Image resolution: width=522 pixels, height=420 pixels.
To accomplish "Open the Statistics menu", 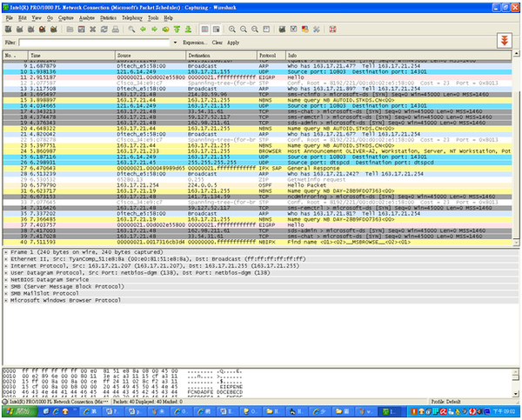I will coord(108,18).
